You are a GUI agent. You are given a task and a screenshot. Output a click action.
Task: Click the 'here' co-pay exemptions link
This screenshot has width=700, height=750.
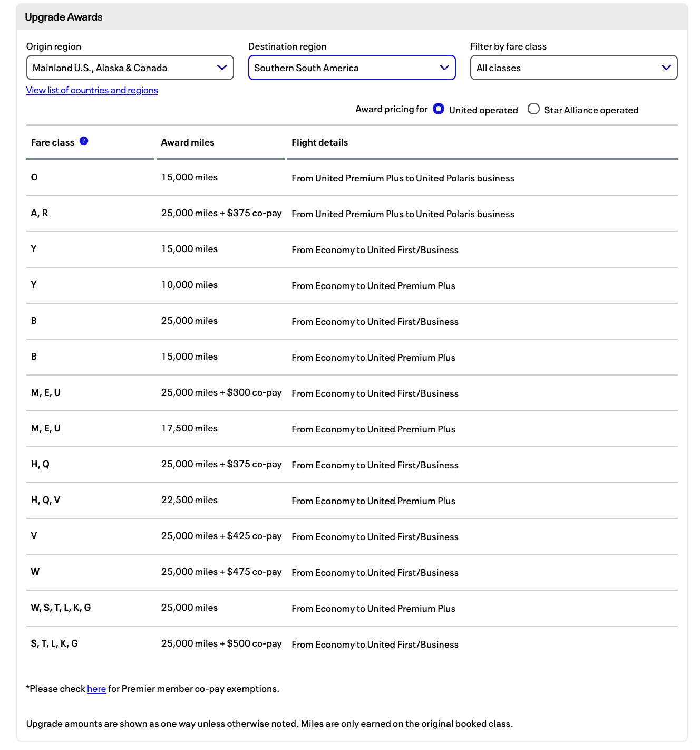point(96,689)
